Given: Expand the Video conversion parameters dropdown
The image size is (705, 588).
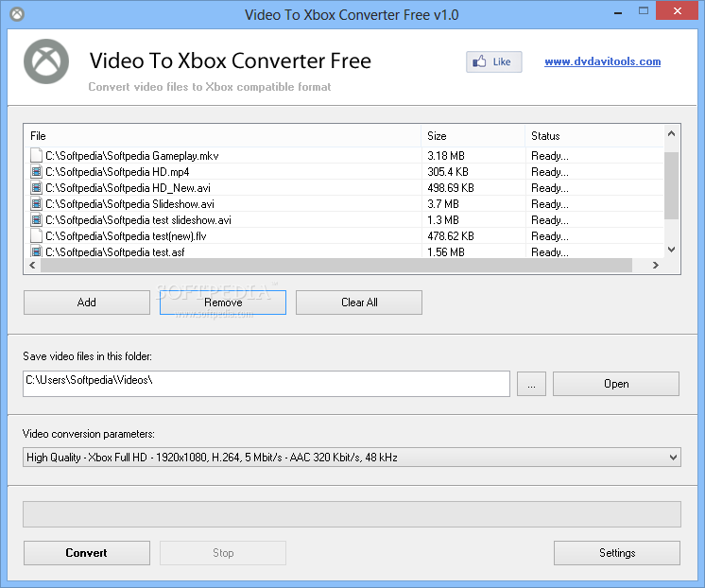Looking at the screenshot, I should click(x=673, y=458).
